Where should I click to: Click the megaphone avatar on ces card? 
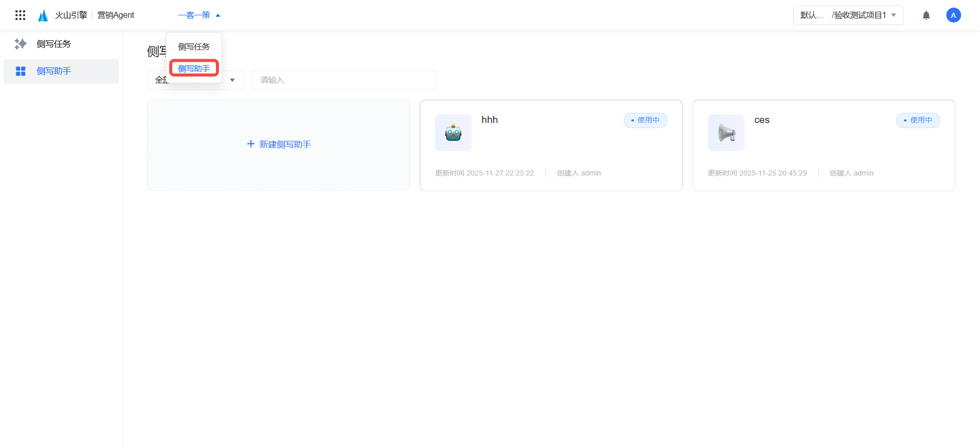(x=726, y=133)
